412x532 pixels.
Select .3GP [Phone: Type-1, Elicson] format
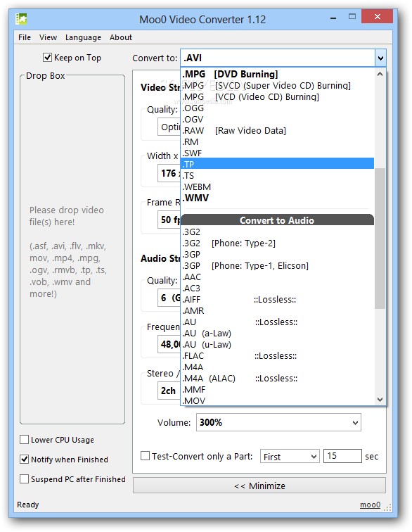click(x=278, y=266)
